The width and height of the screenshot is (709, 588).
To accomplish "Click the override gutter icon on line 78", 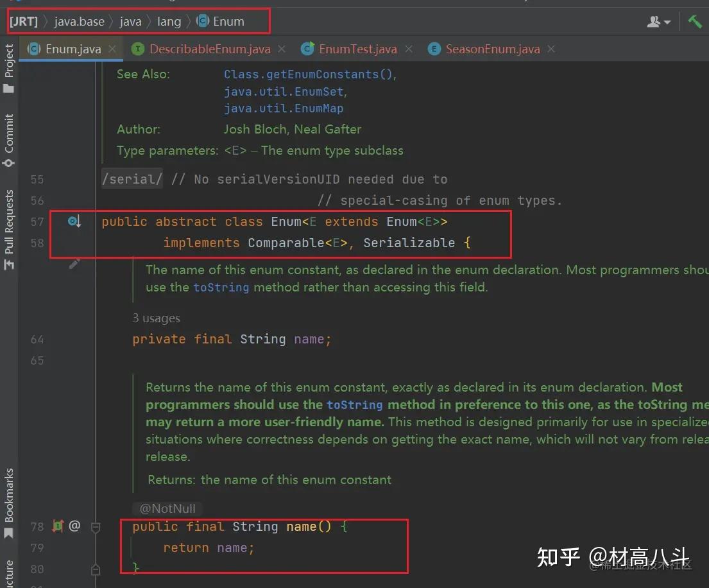I will coord(57,526).
